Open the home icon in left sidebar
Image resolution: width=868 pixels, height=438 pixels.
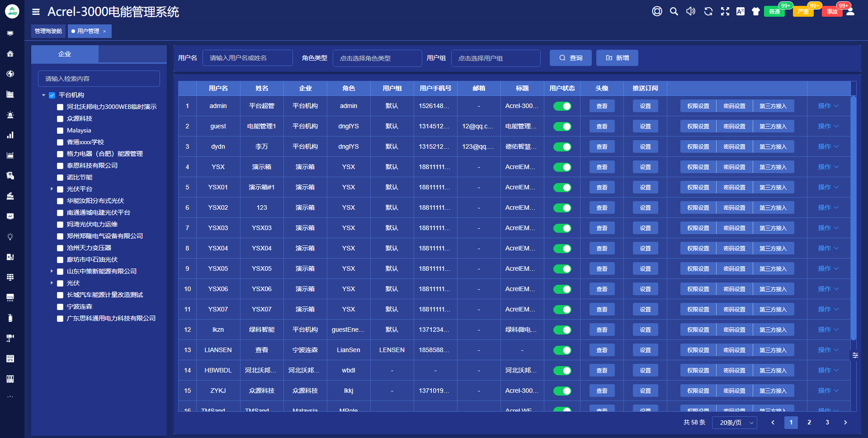click(x=10, y=53)
